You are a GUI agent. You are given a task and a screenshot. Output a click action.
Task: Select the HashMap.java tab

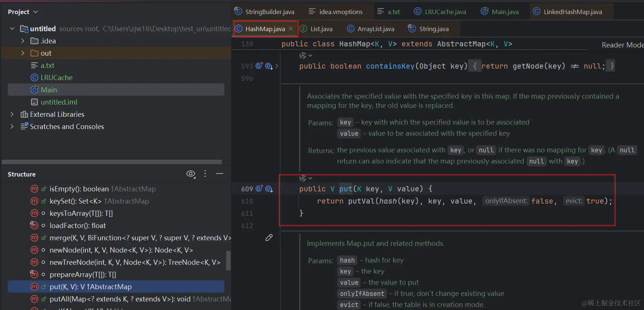tap(265, 29)
